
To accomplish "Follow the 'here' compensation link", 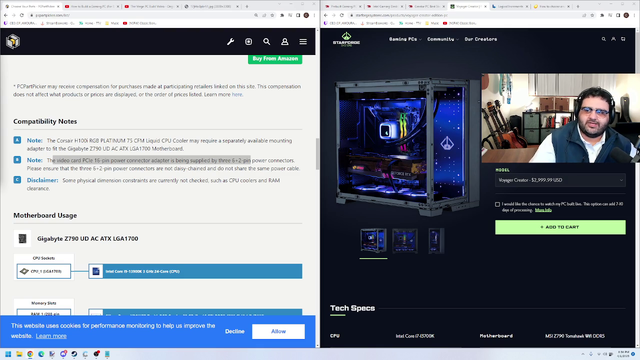I will point(237,94).
